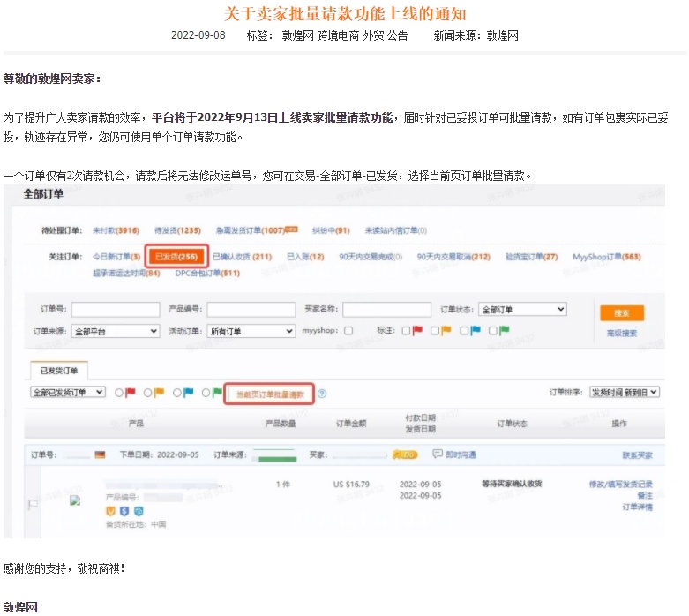This screenshot has height=616, width=689.
Task: Expand the 订单来源 全部平台 dropdown
Action: coord(116,331)
